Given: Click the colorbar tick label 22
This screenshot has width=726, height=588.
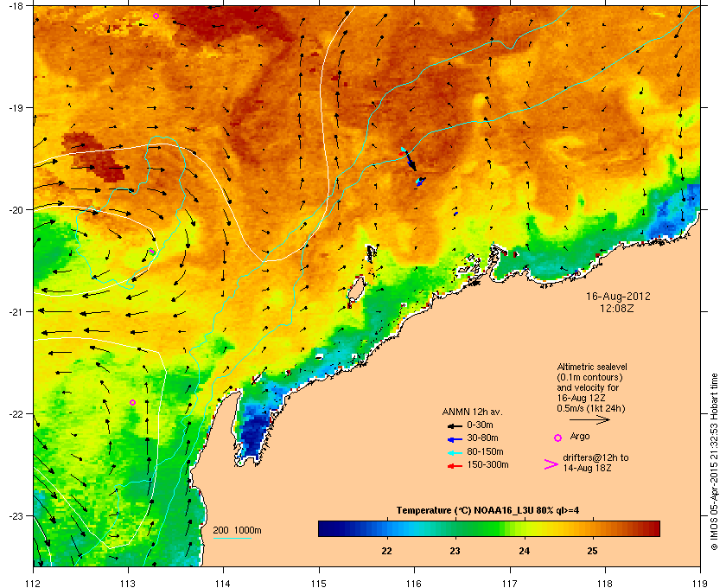Looking at the screenshot, I should [386, 551].
